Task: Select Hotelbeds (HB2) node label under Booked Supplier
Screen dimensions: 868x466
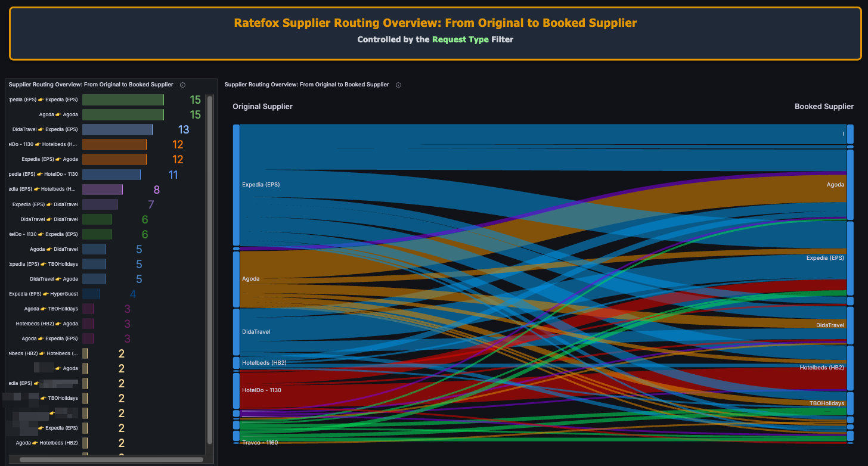Action: coord(822,368)
